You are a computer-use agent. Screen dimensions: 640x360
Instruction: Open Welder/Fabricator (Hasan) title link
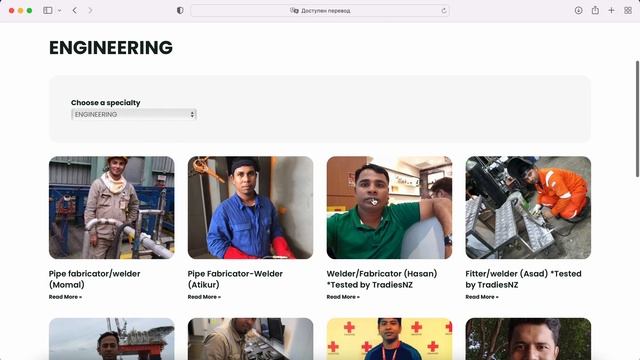click(x=382, y=279)
